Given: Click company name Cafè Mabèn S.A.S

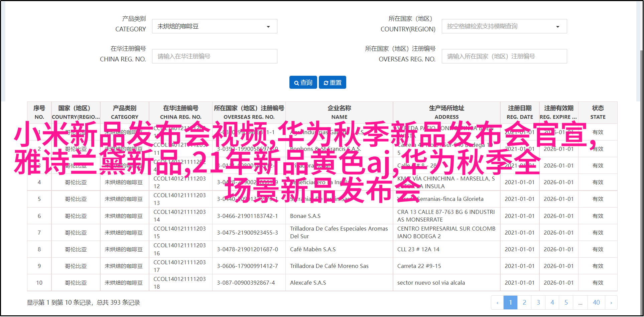Looking at the screenshot, I should (313, 249).
